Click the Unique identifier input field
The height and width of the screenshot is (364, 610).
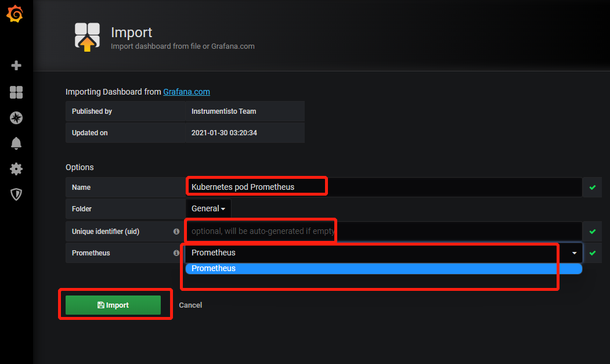coord(384,232)
